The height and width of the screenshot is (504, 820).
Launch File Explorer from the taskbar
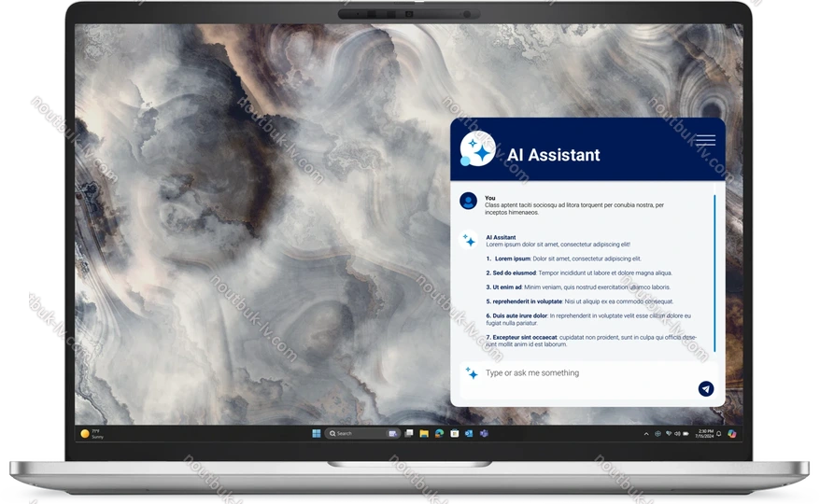click(x=424, y=433)
